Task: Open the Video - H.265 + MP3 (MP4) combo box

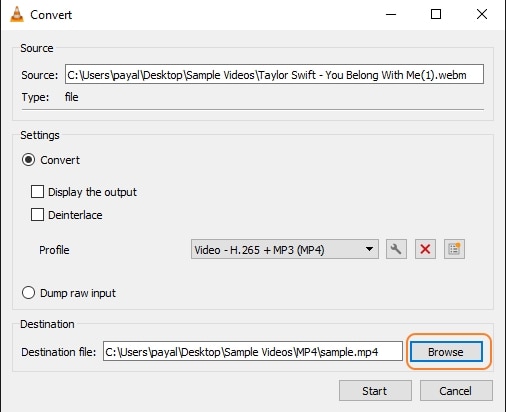Action: tap(285, 249)
